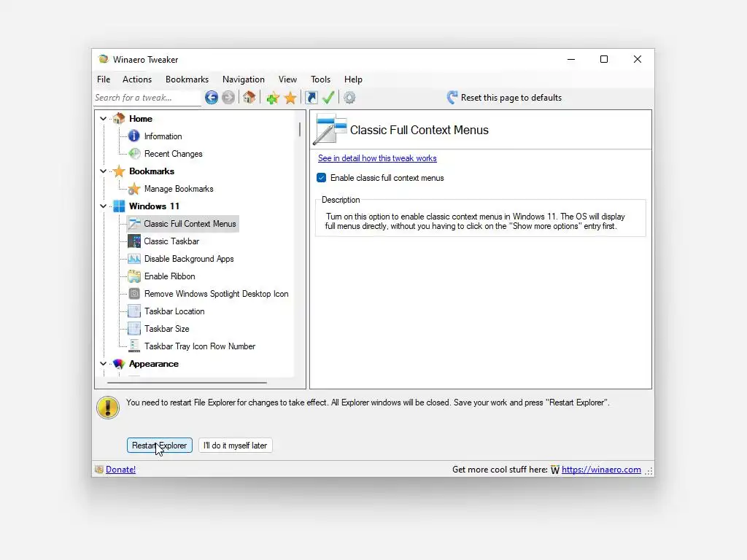
Task: Select the Classic Taskbar tree label
Action: [x=171, y=241]
